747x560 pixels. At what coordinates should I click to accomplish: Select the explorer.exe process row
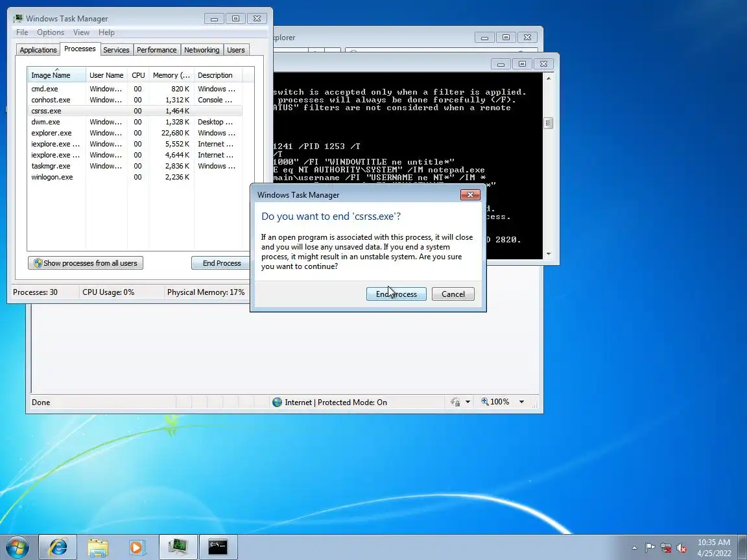tap(135, 132)
